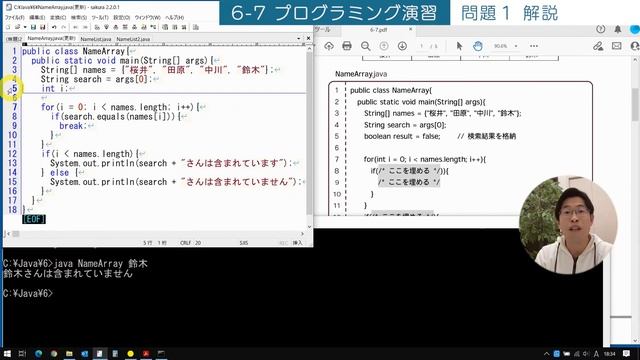Open the ツール tab in PDF viewer
The height and width of the screenshot is (360, 640).
tap(323, 30)
